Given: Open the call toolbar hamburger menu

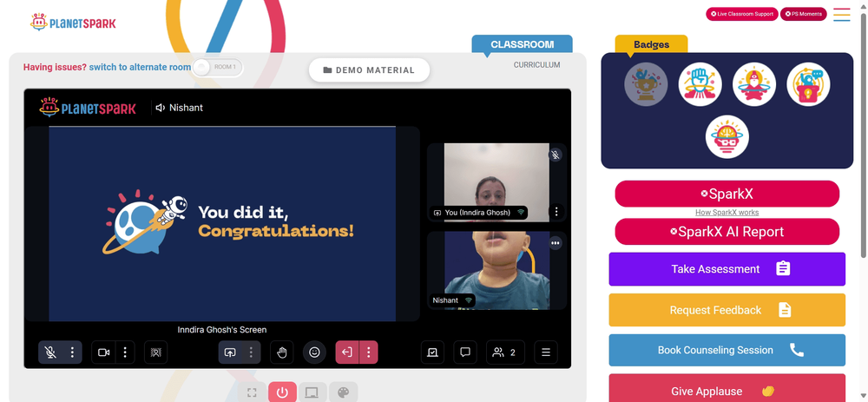Looking at the screenshot, I should [546, 353].
